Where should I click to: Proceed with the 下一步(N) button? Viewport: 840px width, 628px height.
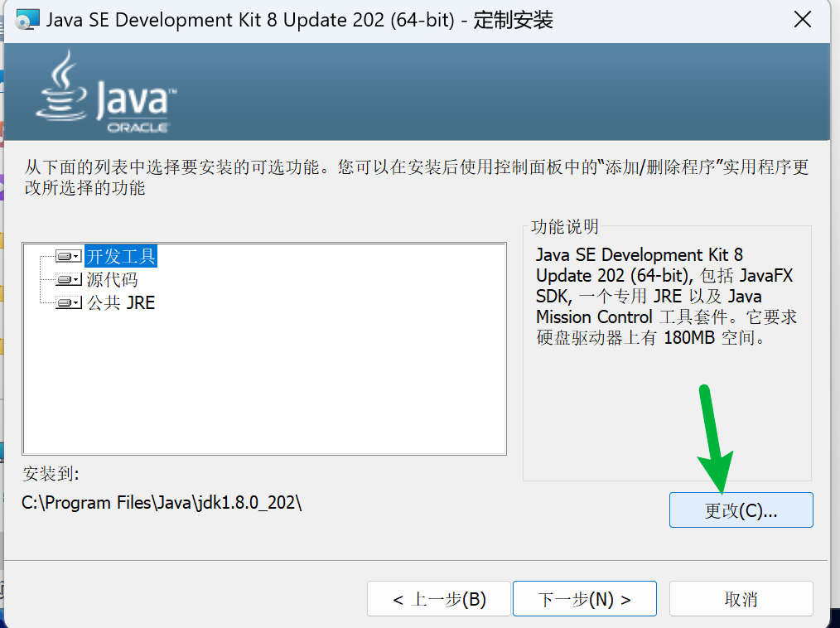(x=584, y=599)
